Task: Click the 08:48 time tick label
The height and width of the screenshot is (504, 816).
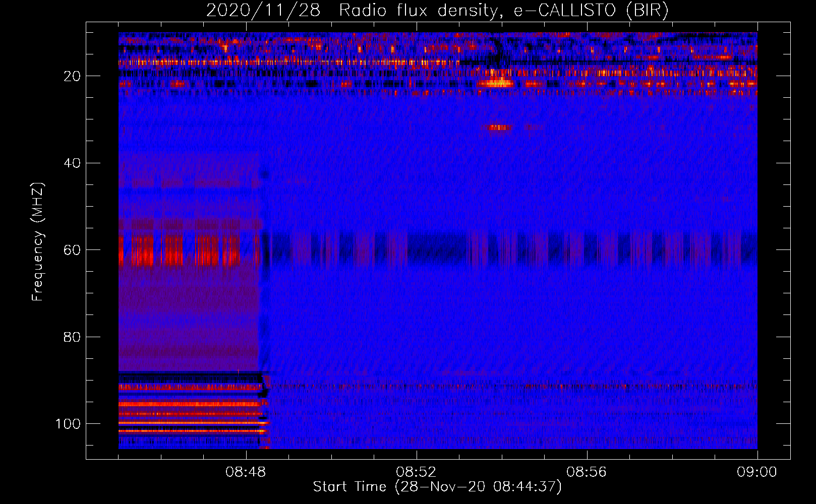Action: (x=246, y=472)
